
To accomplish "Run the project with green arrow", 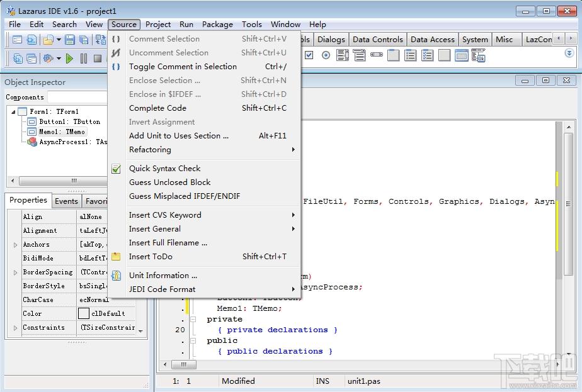I will point(69,59).
